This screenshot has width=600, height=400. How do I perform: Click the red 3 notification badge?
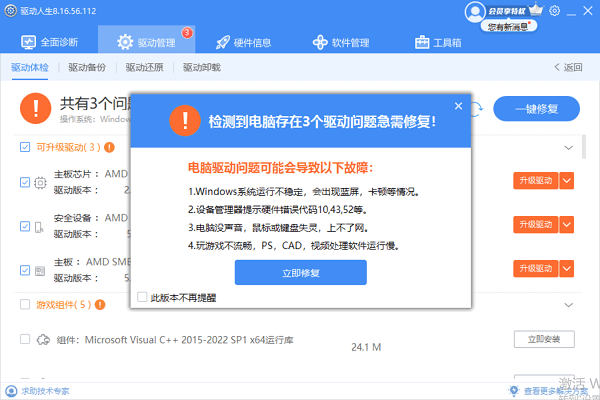(187, 33)
